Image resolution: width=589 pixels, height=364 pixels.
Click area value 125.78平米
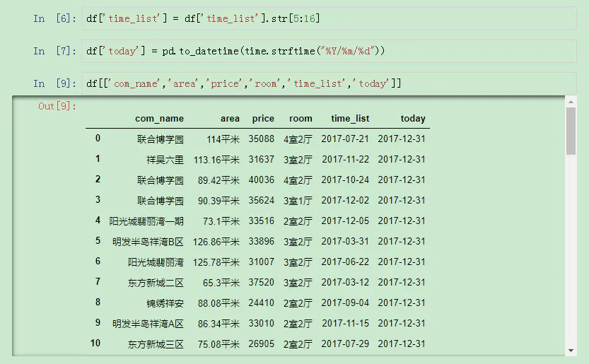216,262
